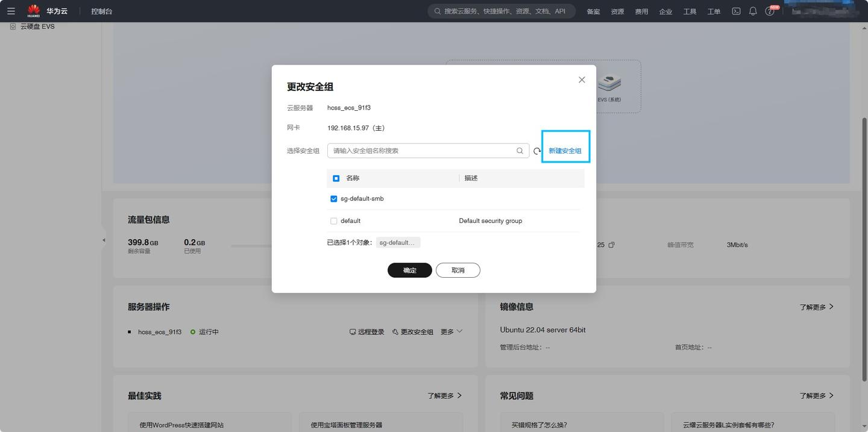Open the 备案 menu
This screenshot has height=432, width=868.
[593, 11]
